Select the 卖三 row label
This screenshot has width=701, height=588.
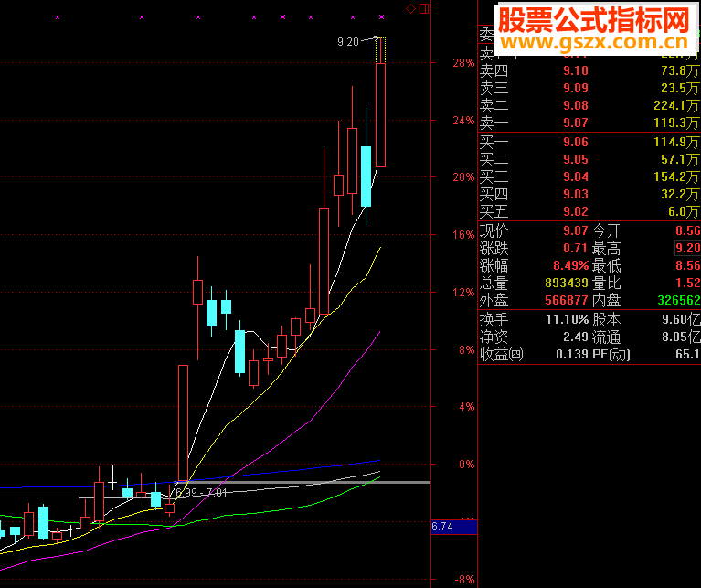494,88
